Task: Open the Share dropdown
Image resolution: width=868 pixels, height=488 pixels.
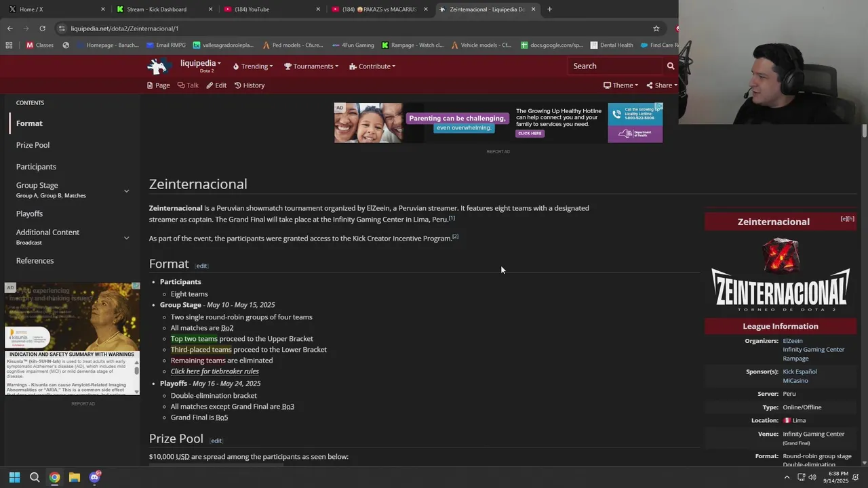Action: click(661, 85)
